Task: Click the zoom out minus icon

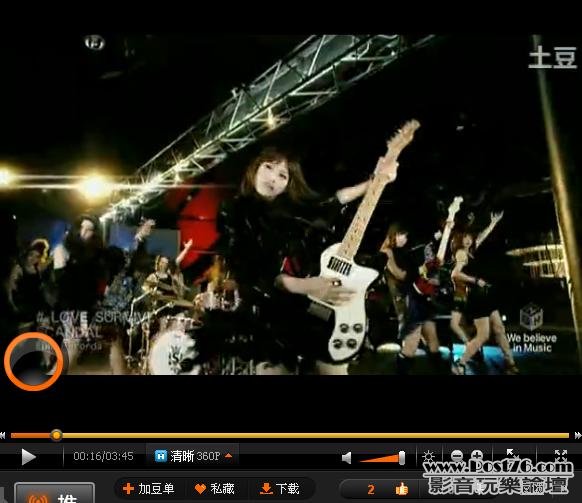Action: coord(457,455)
